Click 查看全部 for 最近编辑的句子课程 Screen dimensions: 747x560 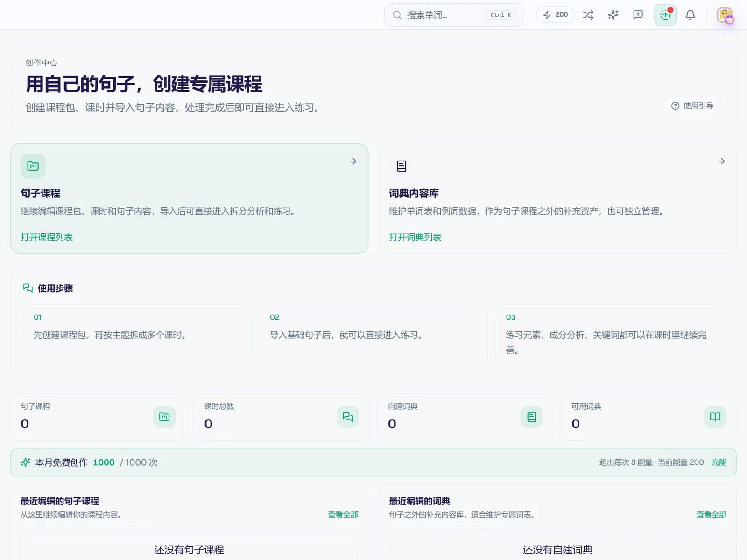pos(343,514)
